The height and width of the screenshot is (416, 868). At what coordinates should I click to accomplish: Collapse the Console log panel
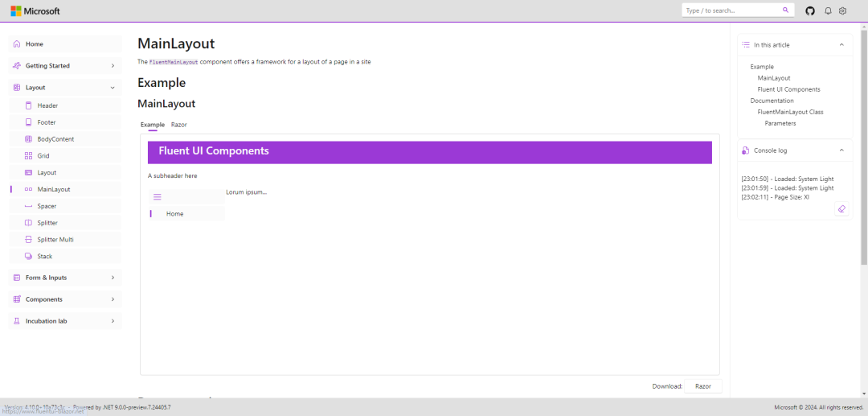(x=841, y=150)
